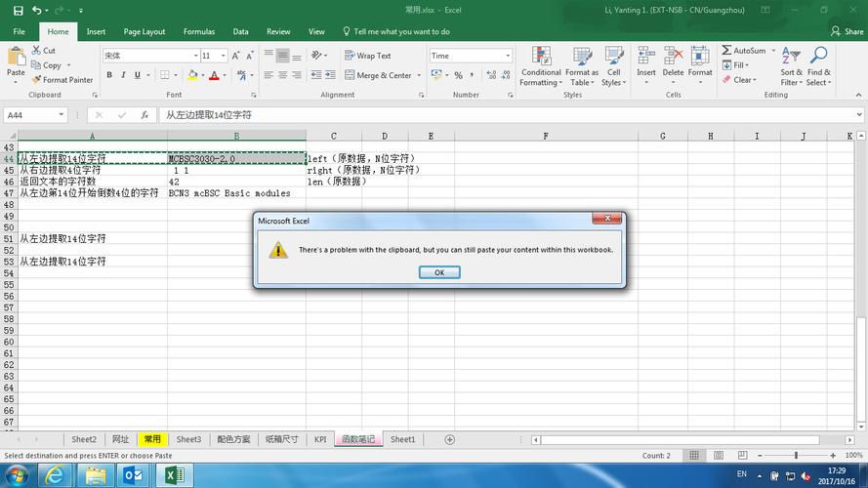Add a new sheet with plus button

449,439
